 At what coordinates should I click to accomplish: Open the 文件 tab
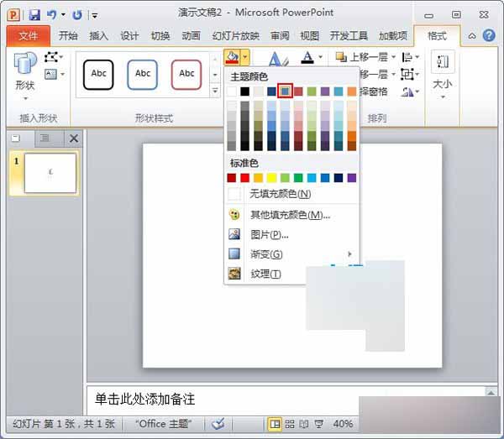click(x=29, y=36)
